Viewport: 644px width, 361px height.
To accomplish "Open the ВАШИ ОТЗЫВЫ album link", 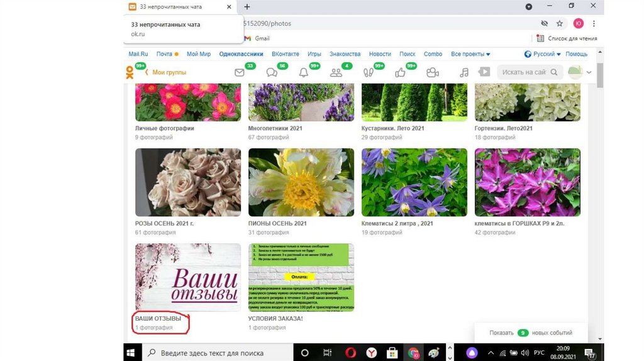I will click(158, 318).
